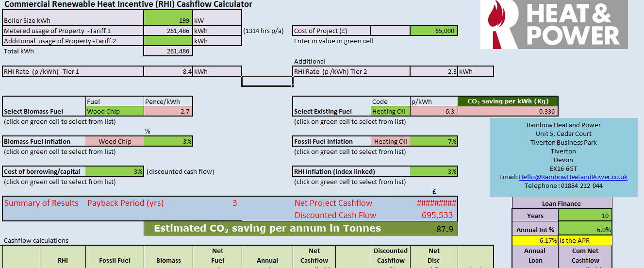
Task: Select the Discounted Cash Flow value 695,533
Action: [437, 215]
